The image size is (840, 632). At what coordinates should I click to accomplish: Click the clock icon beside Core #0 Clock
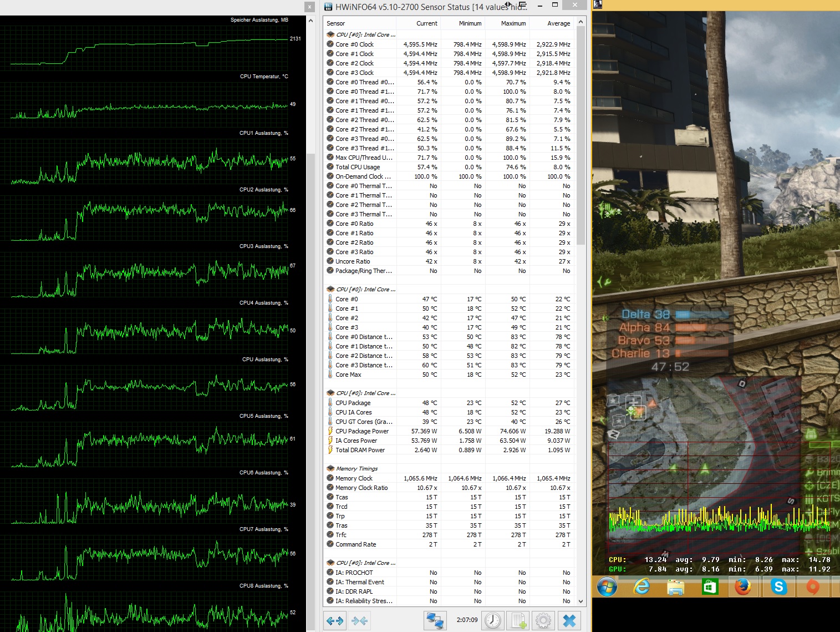[x=330, y=44]
